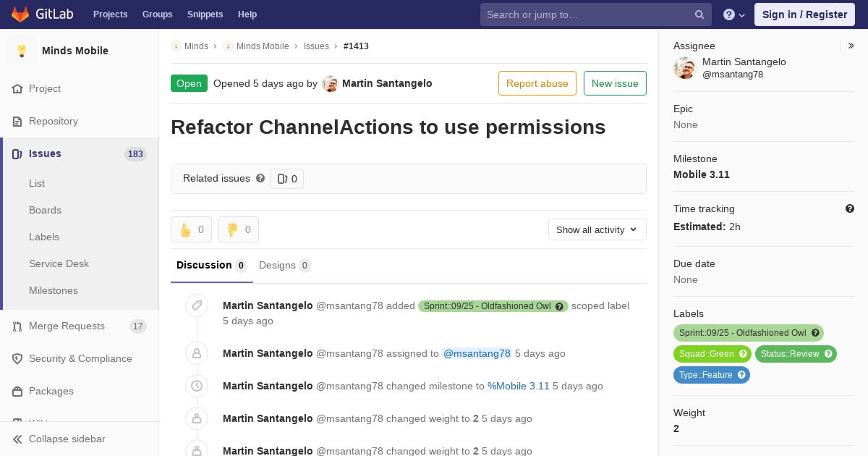Open the Help top menu item
Image resolution: width=868 pixels, height=456 pixels.
coord(247,14)
